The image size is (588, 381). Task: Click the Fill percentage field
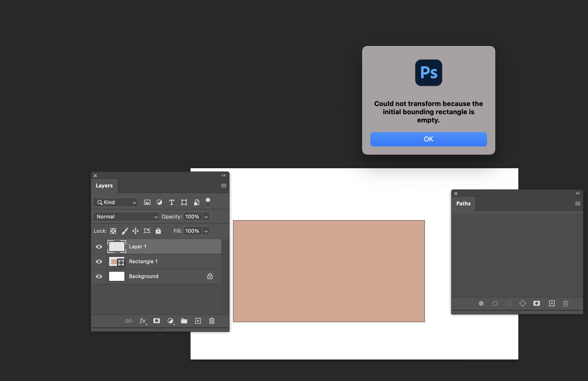tap(192, 231)
